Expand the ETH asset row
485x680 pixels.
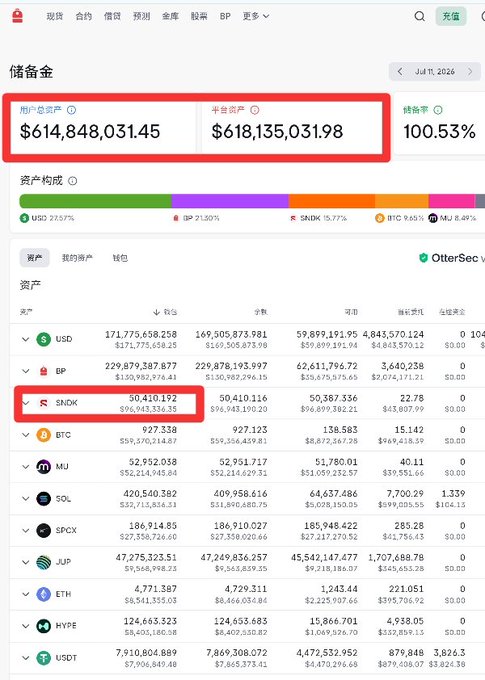coord(26,594)
